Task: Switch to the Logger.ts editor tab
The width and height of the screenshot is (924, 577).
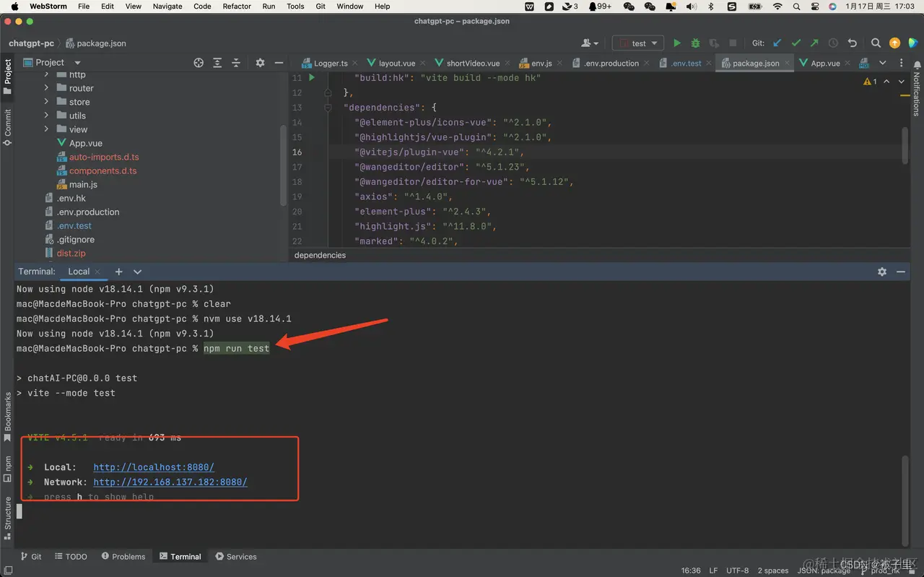Action: (331, 64)
